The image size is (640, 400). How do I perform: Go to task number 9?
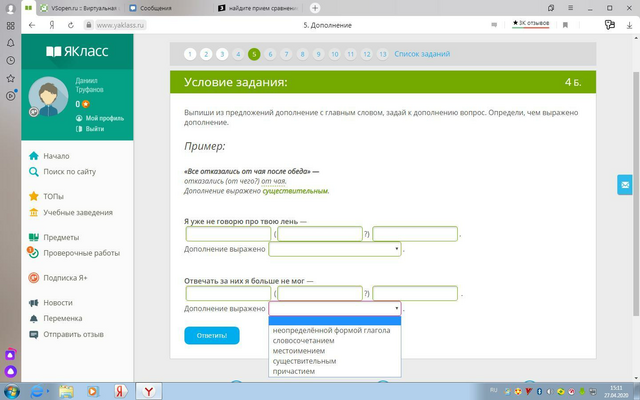318,54
